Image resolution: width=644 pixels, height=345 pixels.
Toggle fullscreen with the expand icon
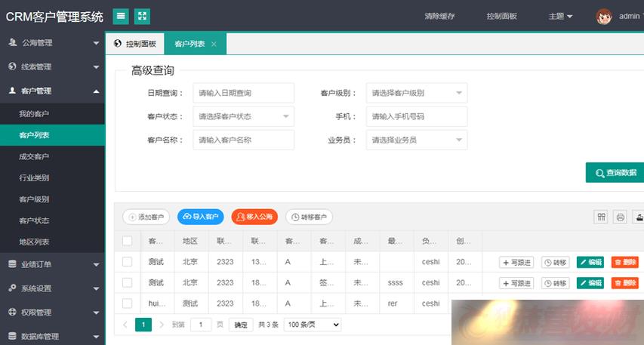coord(142,16)
